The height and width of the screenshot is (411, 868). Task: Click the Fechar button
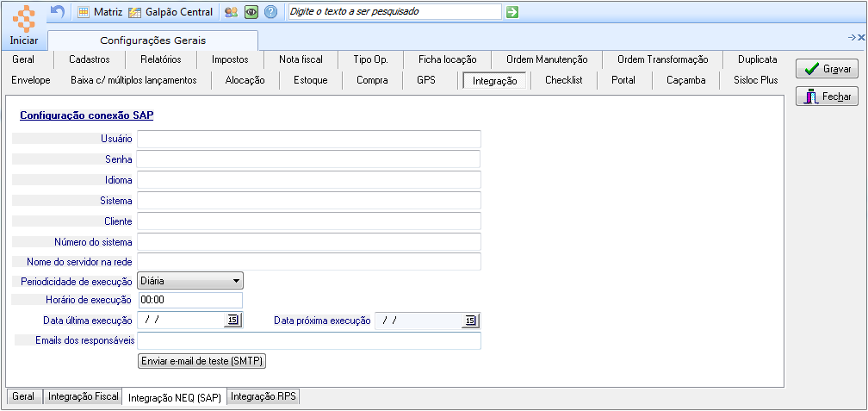point(827,97)
